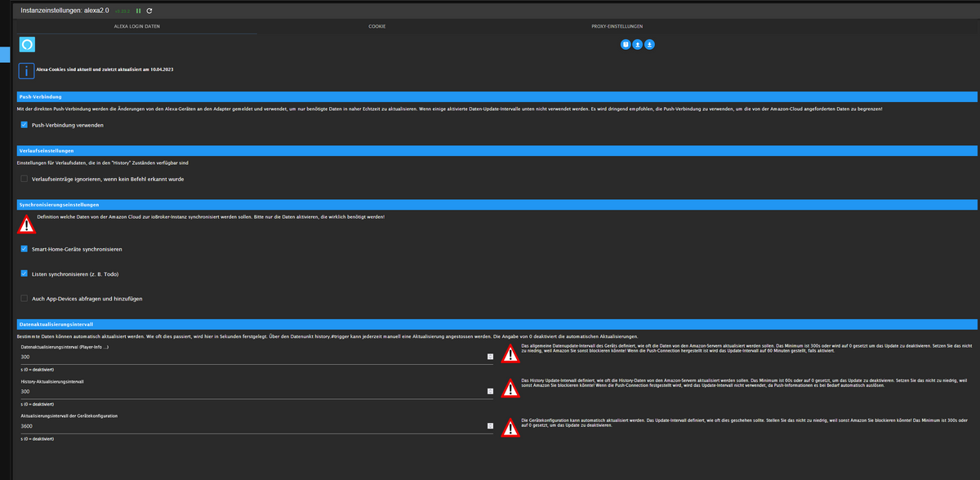The image size is (980, 480).
Task: Click the Gerätekonfiguration interval field showing 3600
Action: point(256,425)
